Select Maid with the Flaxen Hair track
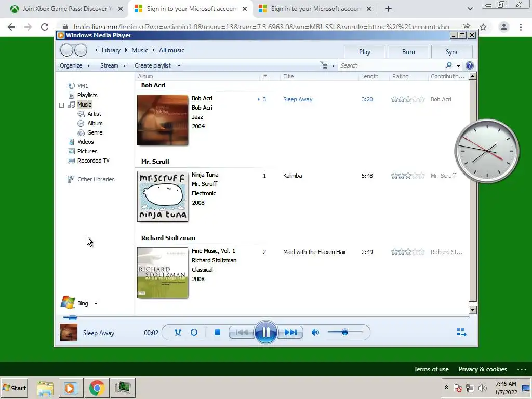 click(x=314, y=252)
